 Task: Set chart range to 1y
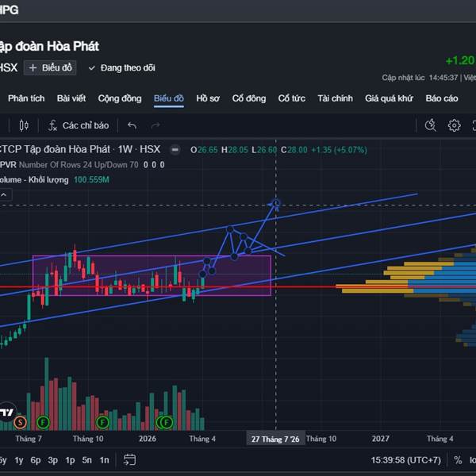pyautogui.click(x=19, y=460)
